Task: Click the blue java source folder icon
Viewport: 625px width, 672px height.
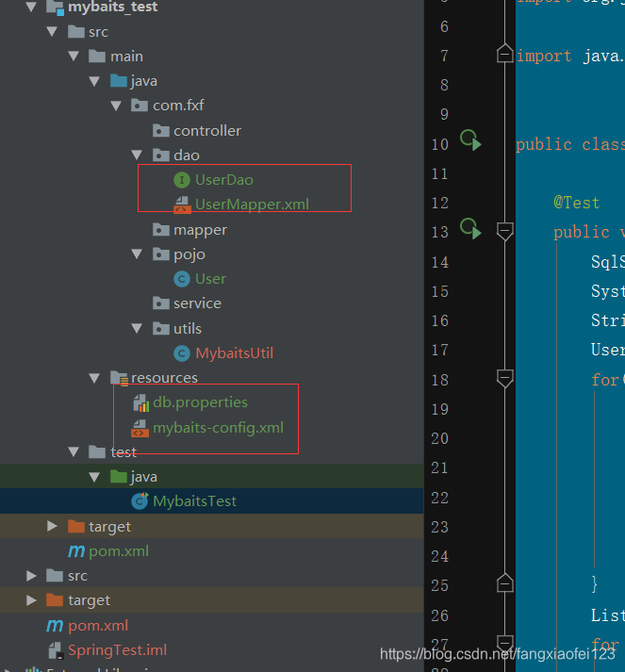Action: coord(119,80)
